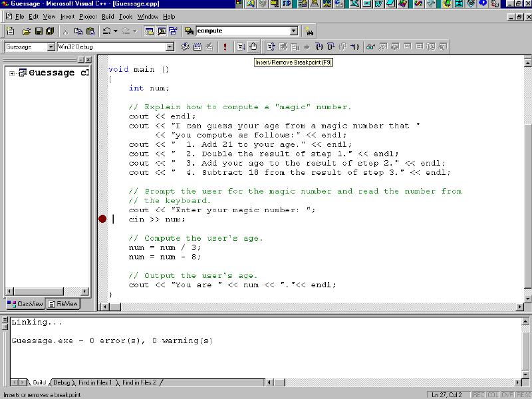Viewport: 532px width, 399px height.
Task: Click the Search binoculars icon beside the find box
Action: coord(309,31)
